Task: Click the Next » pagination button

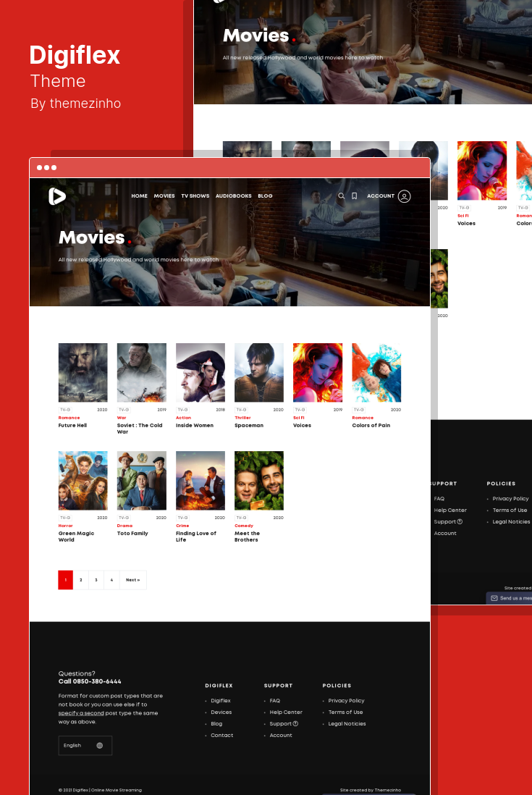Action: pyautogui.click(x=132, y=579)
